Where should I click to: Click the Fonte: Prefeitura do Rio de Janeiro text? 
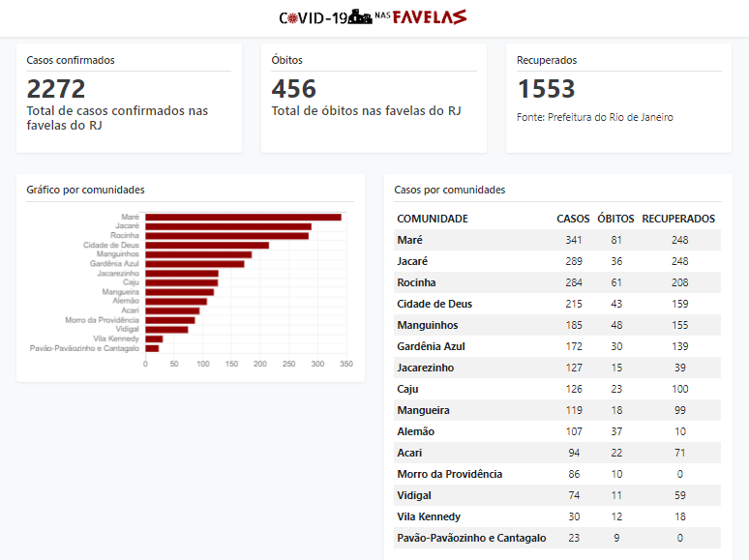tap(595, 117)
